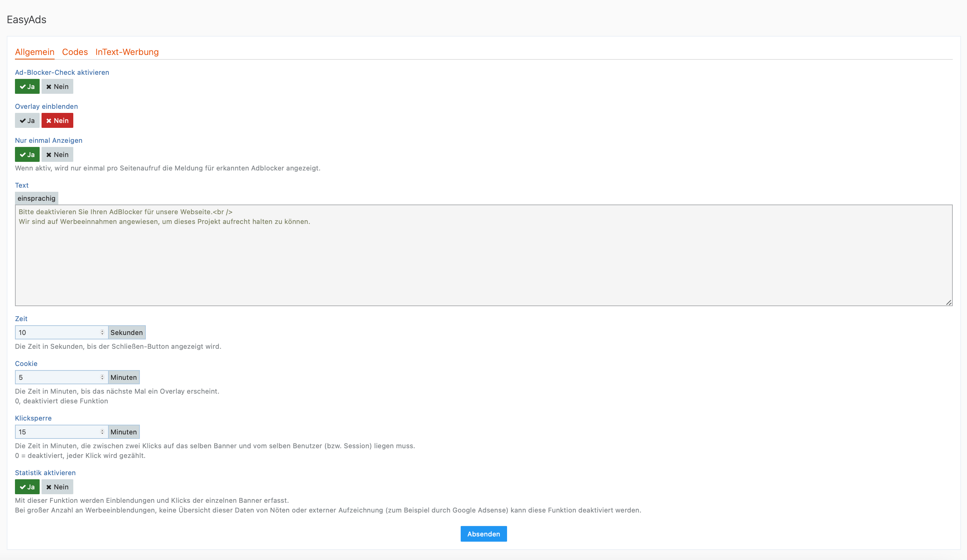
Task: Grab the textarea resize handle corner
Action: point(949,303)
